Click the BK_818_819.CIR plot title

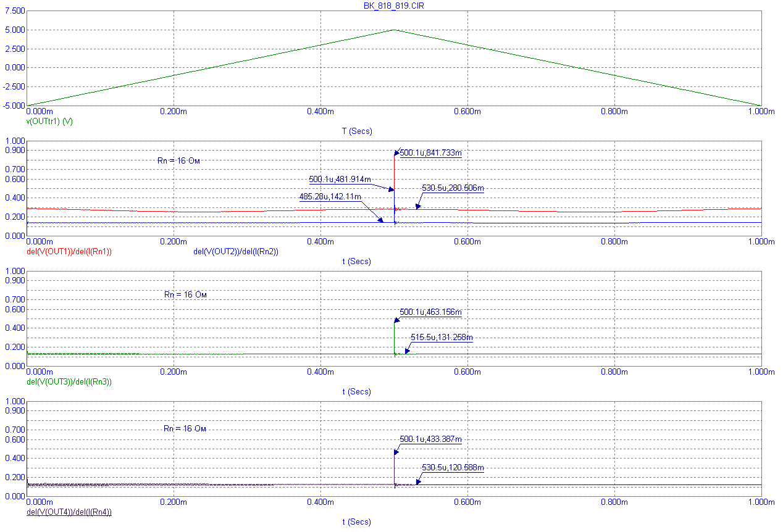coord(393,5)
